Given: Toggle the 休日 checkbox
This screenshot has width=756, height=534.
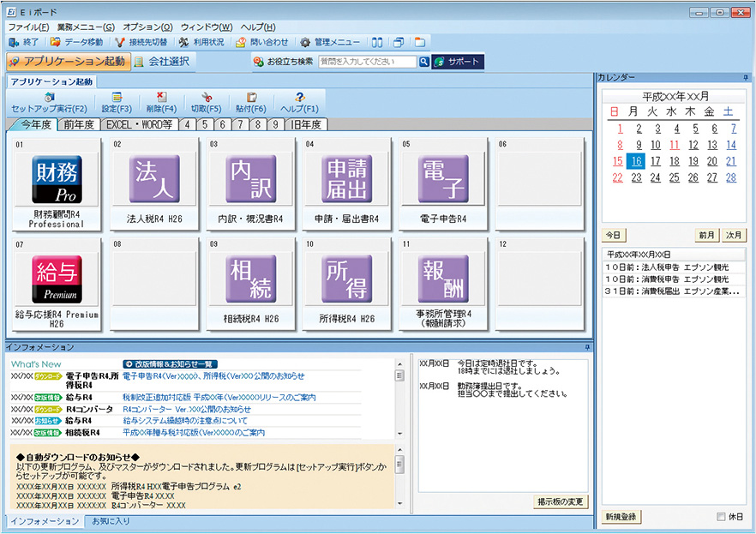Looking at the screenshot, I should click(720, 517).
